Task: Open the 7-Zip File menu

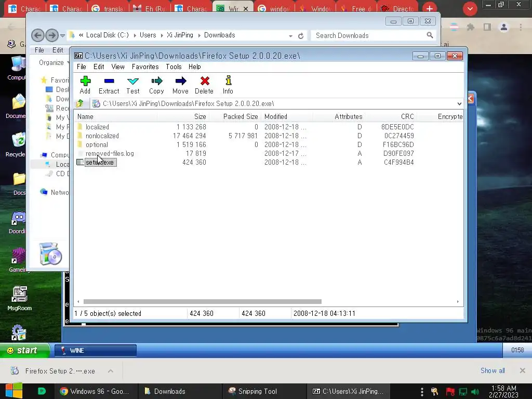Action: coord(82,67)
